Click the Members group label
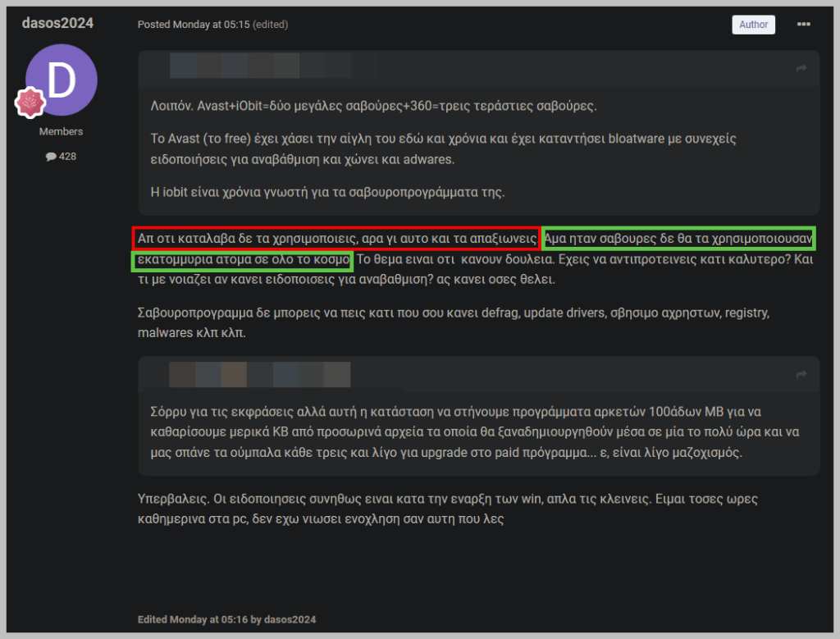Image resolution: width=840 pixels, height=639 pixels. pyautogui.click(x=61, y=132)
